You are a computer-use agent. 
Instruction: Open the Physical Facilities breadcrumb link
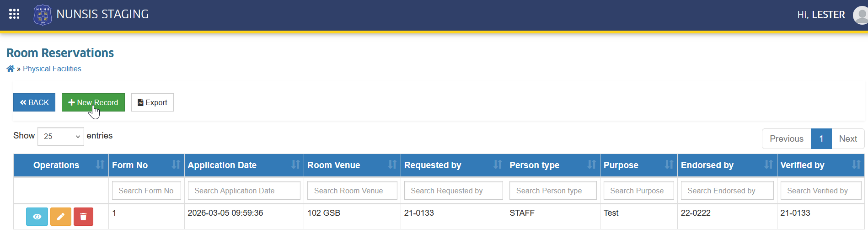tap(52, 69)
